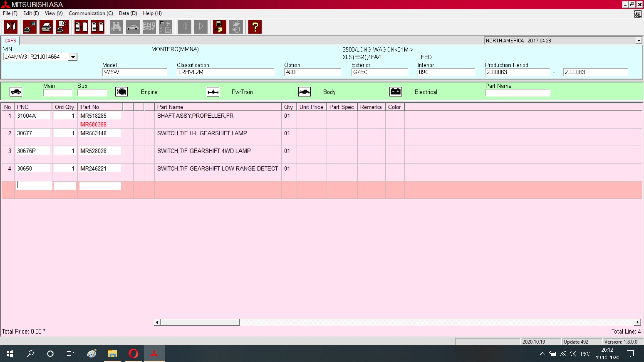The height and width of the screenshot is (362, 644).
Task: Open the Data (D) menu
Action: coord(128,13)
